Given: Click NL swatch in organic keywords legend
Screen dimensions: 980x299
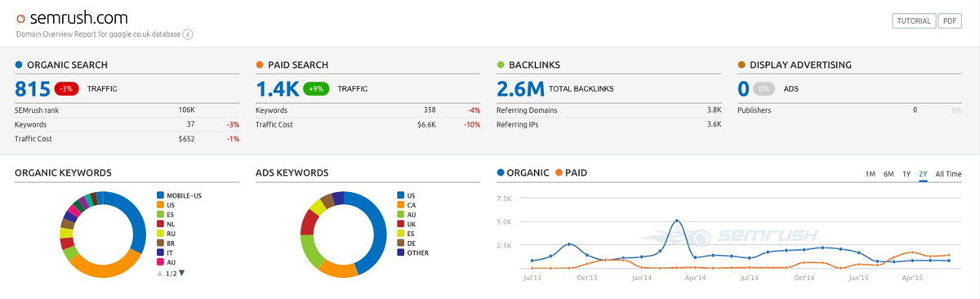Looking at the screenshot, I should click(x=160, y=224).
